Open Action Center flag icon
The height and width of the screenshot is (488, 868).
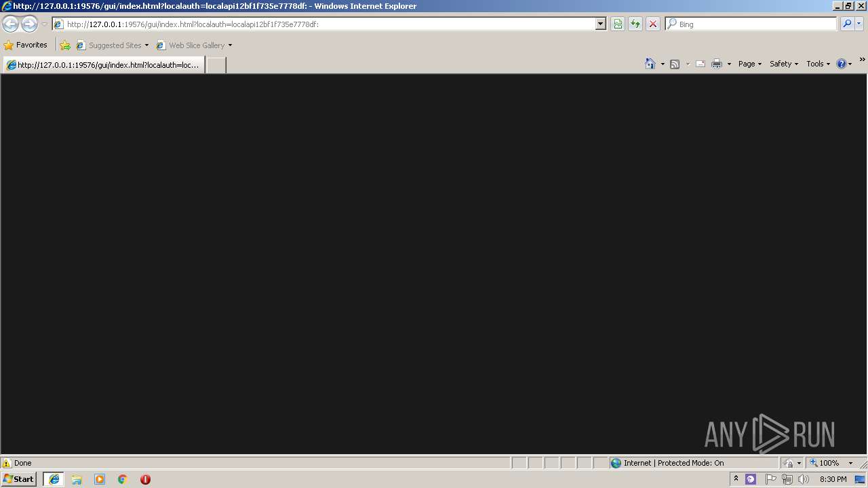pyautogui.click(x=770, y=479)
